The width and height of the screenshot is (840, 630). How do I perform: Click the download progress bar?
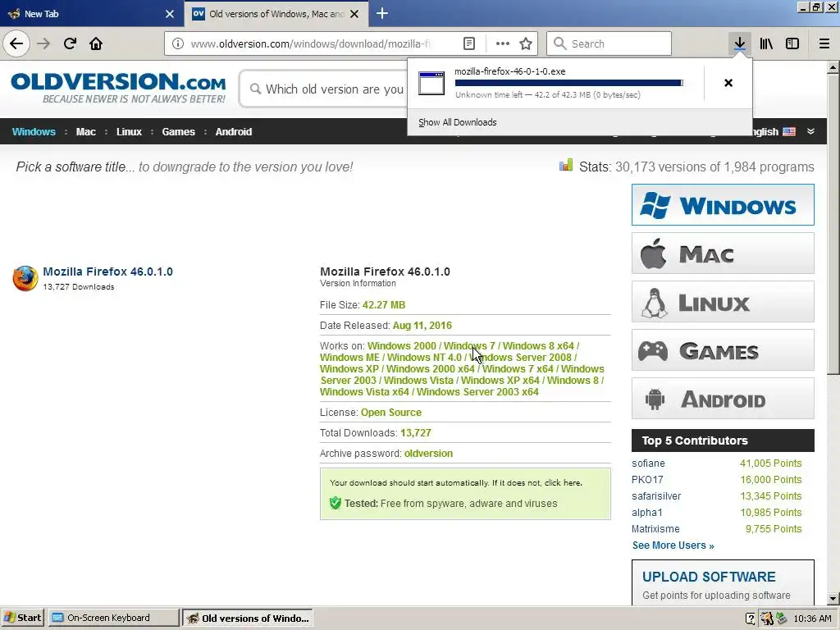click(x=569, y=83)
